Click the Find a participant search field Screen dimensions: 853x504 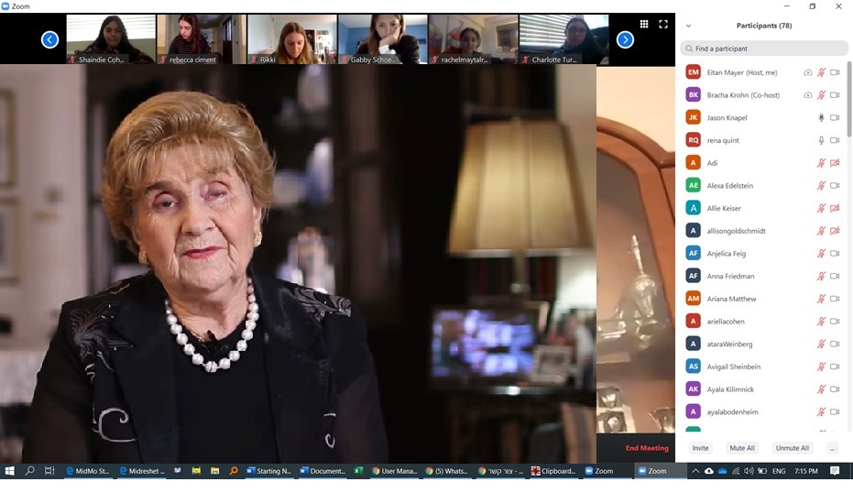coord(764,49)
